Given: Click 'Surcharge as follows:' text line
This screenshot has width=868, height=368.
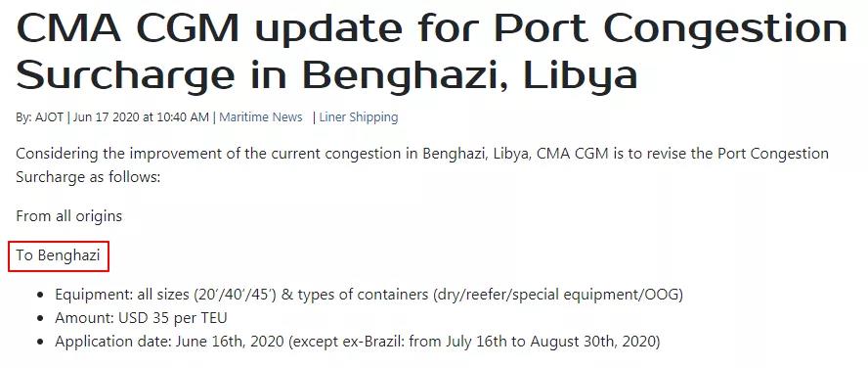Looking at the screenshot, I should click(x=87, y=177).
